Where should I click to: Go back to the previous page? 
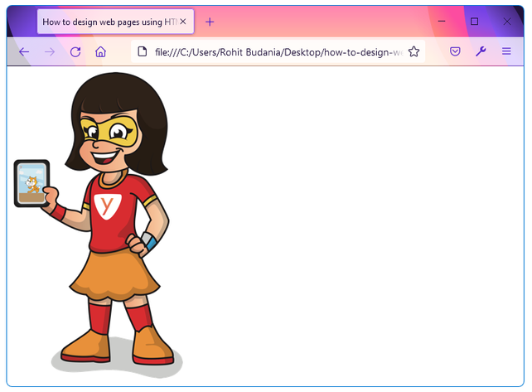[x=24, y=52]
